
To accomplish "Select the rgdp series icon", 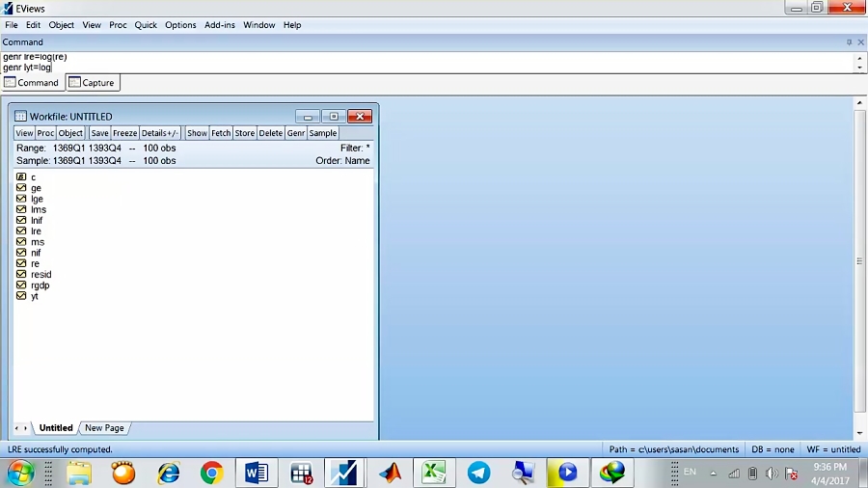I will click(21, 285).
